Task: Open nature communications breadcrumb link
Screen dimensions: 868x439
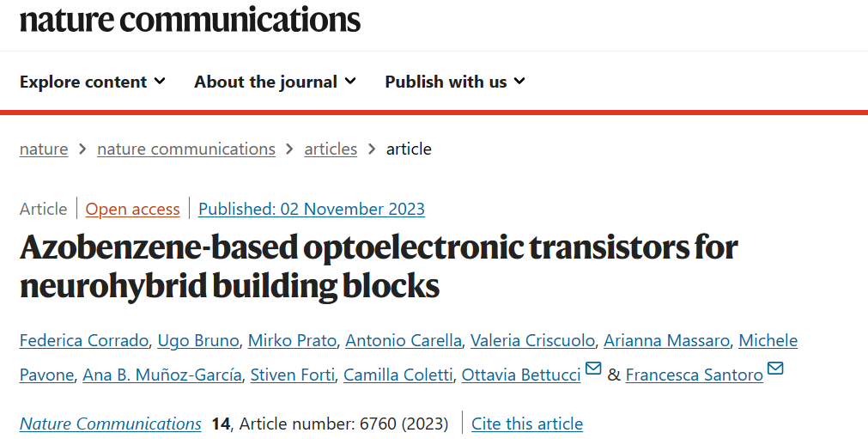Action: 186,149
